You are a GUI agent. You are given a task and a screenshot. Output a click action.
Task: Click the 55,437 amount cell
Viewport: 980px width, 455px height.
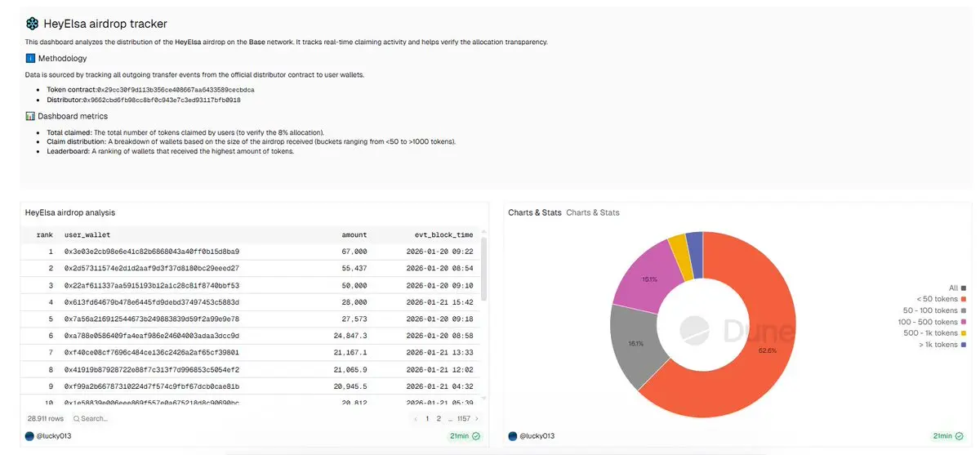tap(354, 268)
